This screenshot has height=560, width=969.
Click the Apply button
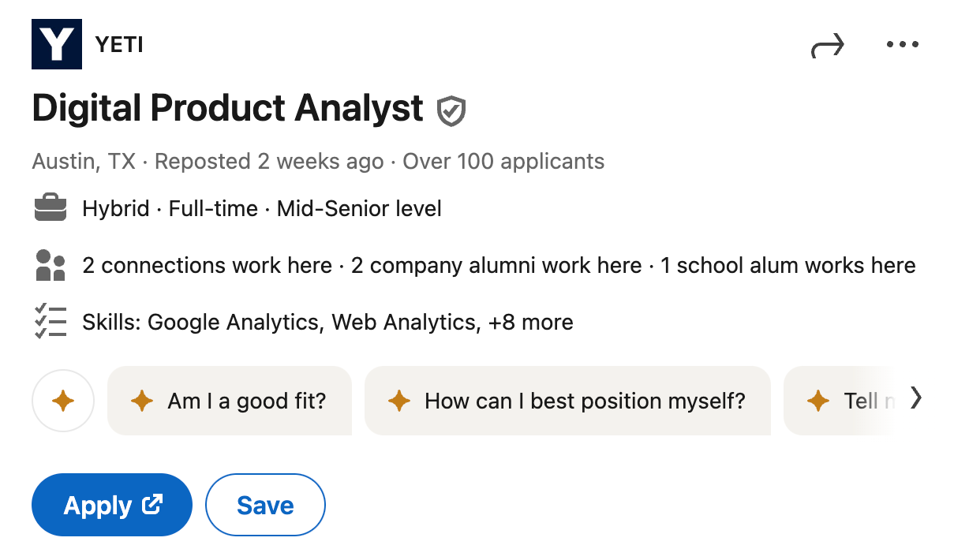[111, 504]
